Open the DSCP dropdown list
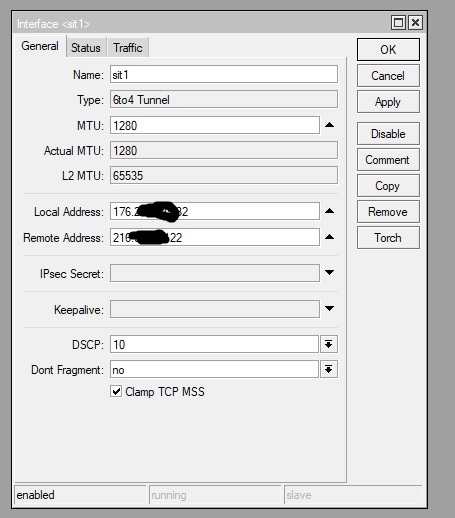The height and width of the screenshot is (518, 455). pos(329,344)
